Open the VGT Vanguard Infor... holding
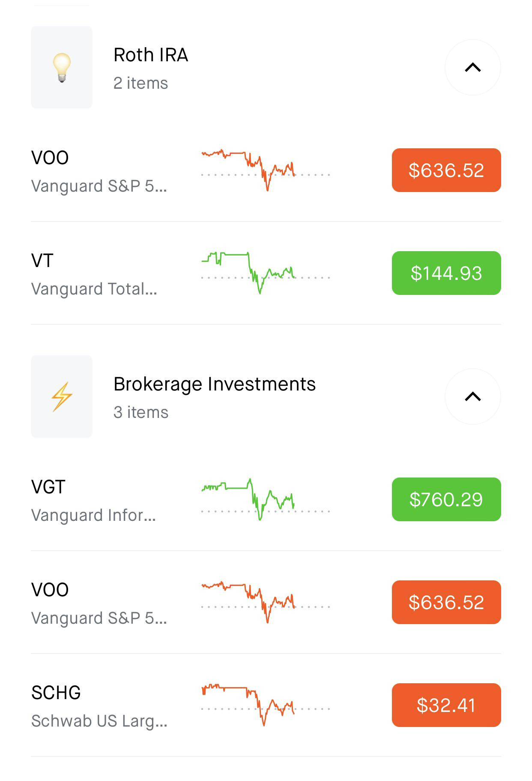Image resolution: width=532 pixels, height=781 pixels. 266,499
